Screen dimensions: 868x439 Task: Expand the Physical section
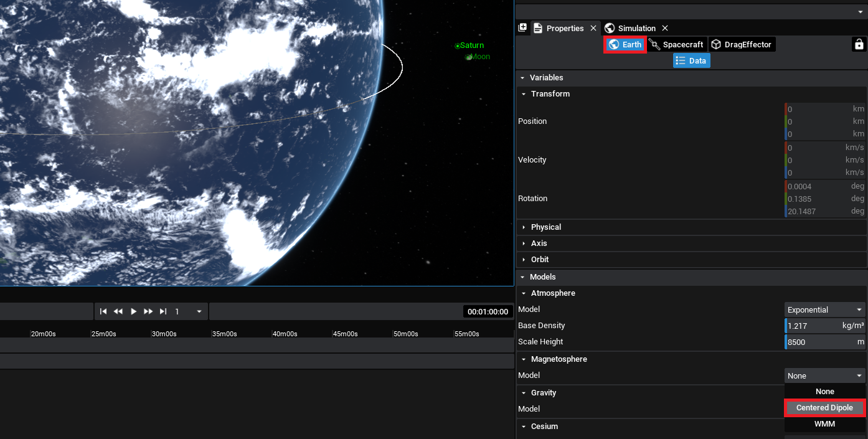tap(545, 227)
